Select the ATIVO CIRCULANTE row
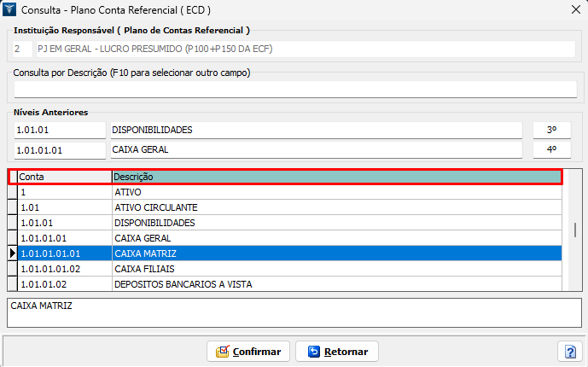Viewport: 588px width, 367px height. pos(336,207)
